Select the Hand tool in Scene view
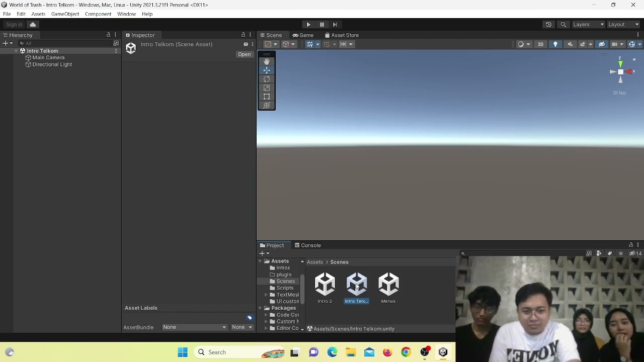Image resolution: width=644 pixels, height=362 pixels. pyautogui.click(x=267, y=61)
